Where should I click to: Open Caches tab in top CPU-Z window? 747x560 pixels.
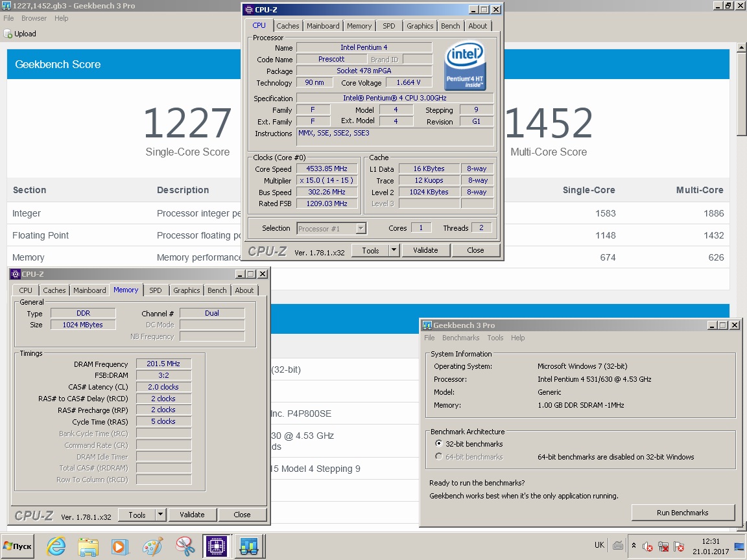click(288, 26)
